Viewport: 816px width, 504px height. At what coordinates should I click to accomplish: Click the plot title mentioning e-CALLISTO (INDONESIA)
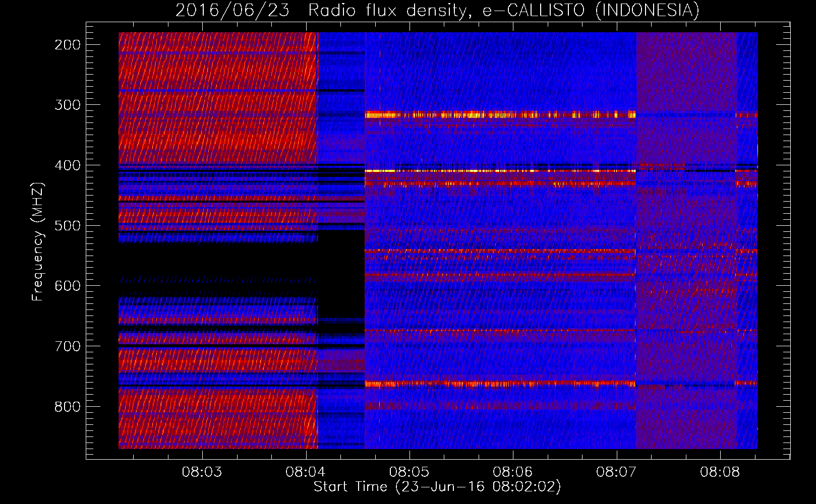[437, 10]
